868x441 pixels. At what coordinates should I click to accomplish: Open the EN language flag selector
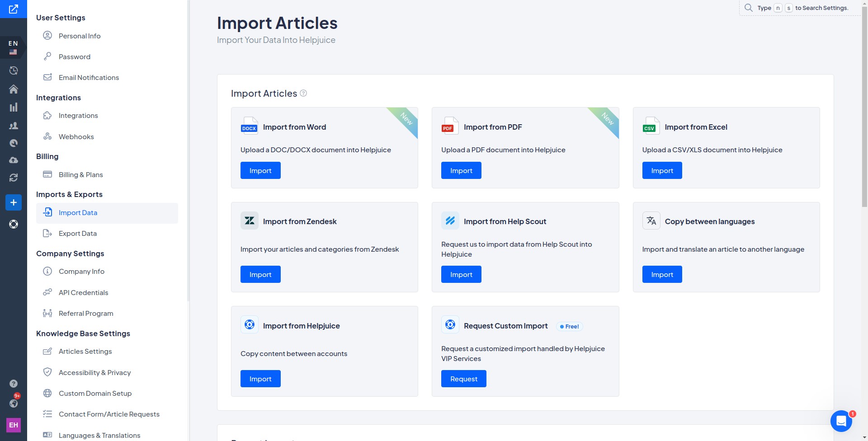[12, 47]
